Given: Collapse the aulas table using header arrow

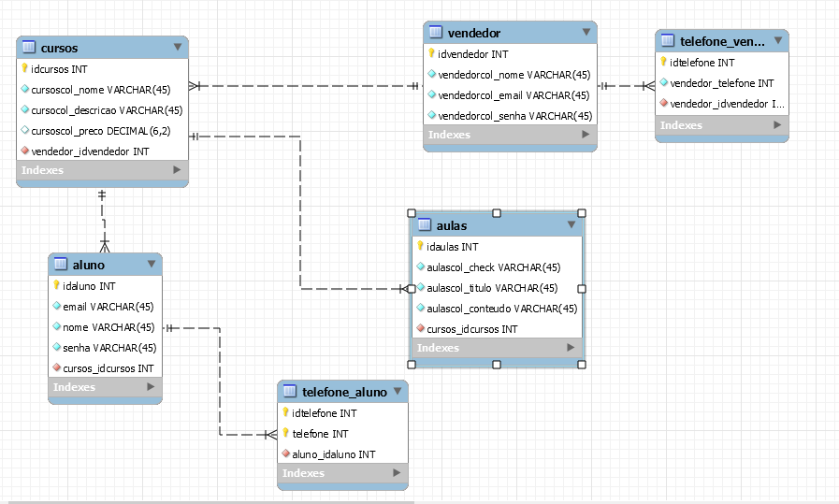Looking at the screenshot, I should (571, 225).
